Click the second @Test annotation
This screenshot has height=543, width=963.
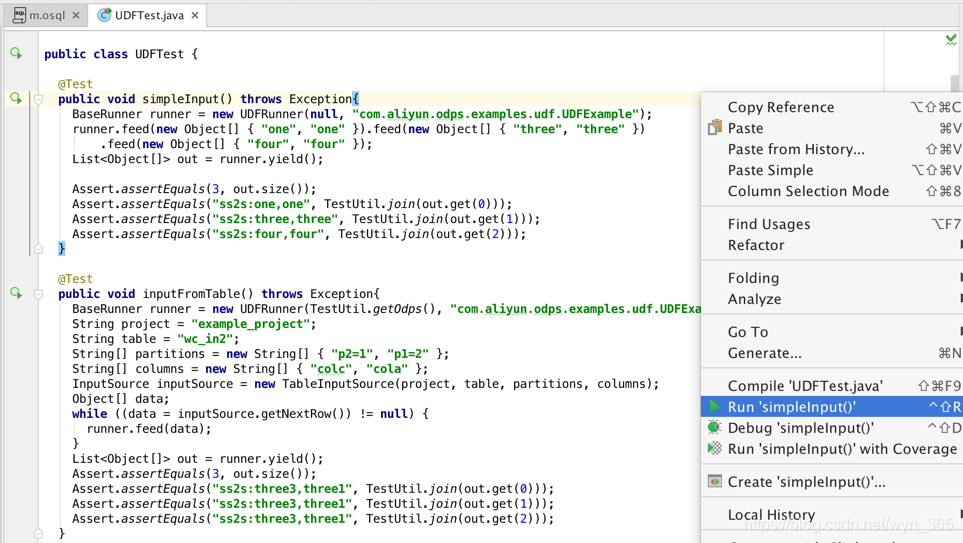click(75, 278)
